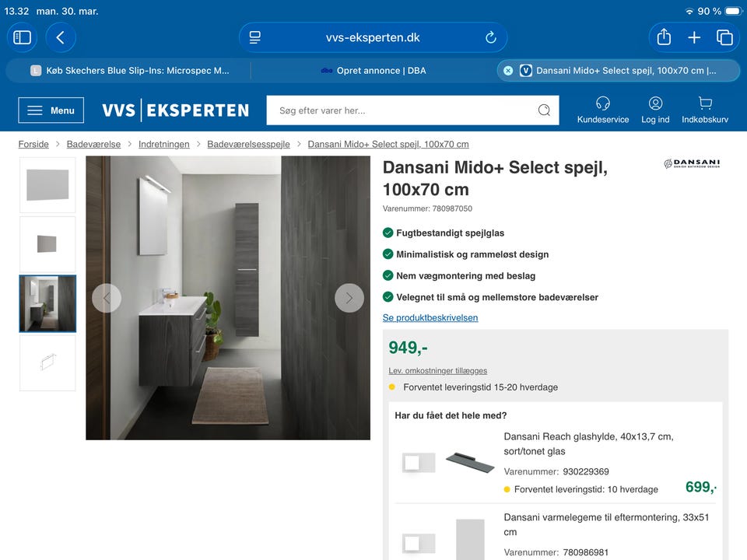Select Velegnet til små og mellemstore text
The height and width of the screenshot is (560, 747).
(x=497, y=297)
